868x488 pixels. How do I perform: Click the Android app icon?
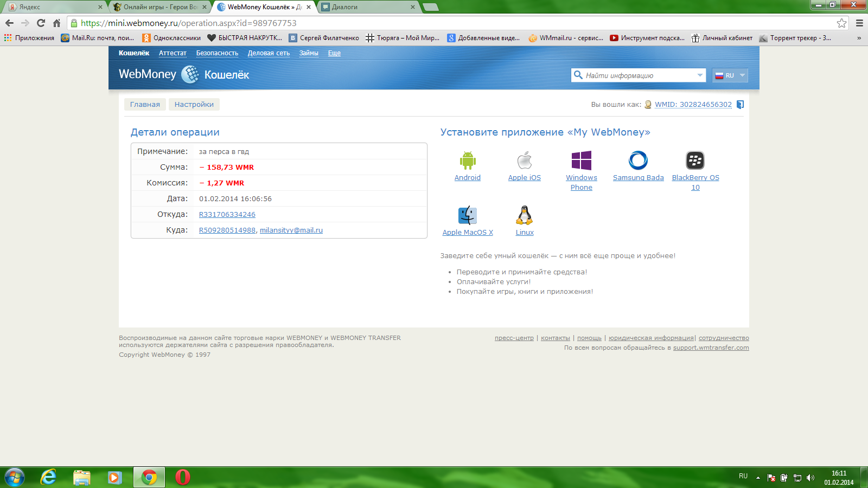pyautogui.click(x=467, y=160)
